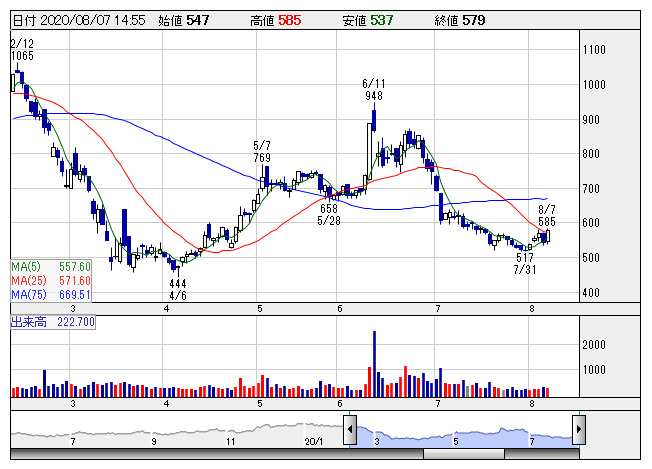Click the 6/11 948 peak marker
The height and width of the screenshot is (469, 652).
click(x=374, y=90)
